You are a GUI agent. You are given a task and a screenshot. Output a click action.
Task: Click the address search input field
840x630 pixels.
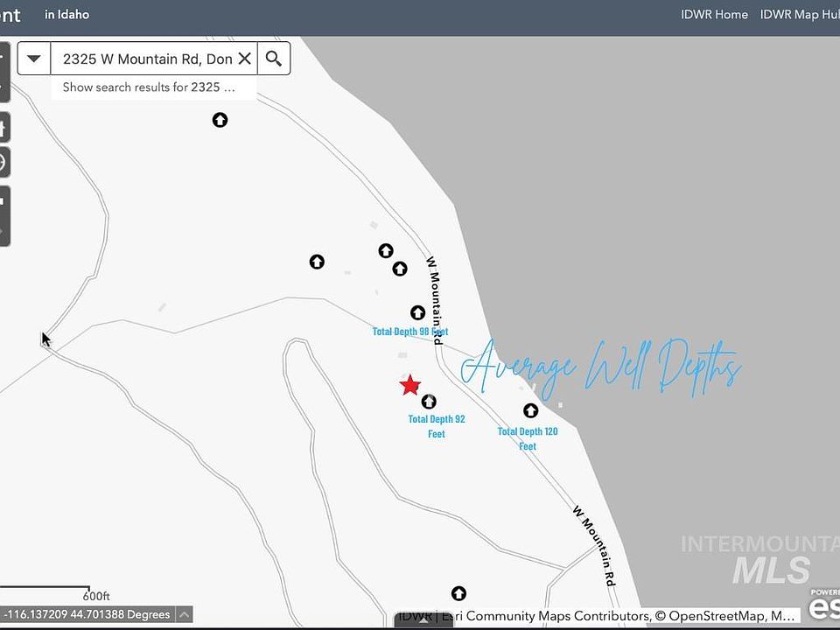(x=146, y=59)
